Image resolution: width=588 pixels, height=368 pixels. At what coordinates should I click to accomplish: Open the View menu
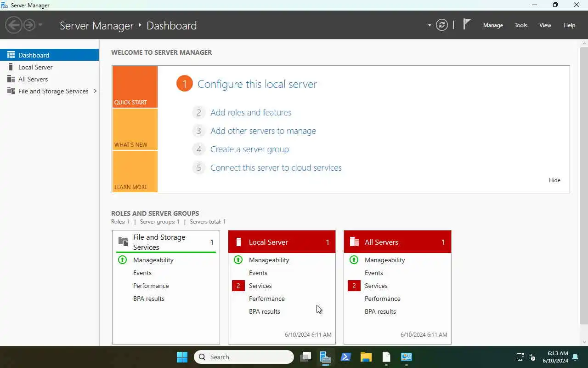coord(545,25)
